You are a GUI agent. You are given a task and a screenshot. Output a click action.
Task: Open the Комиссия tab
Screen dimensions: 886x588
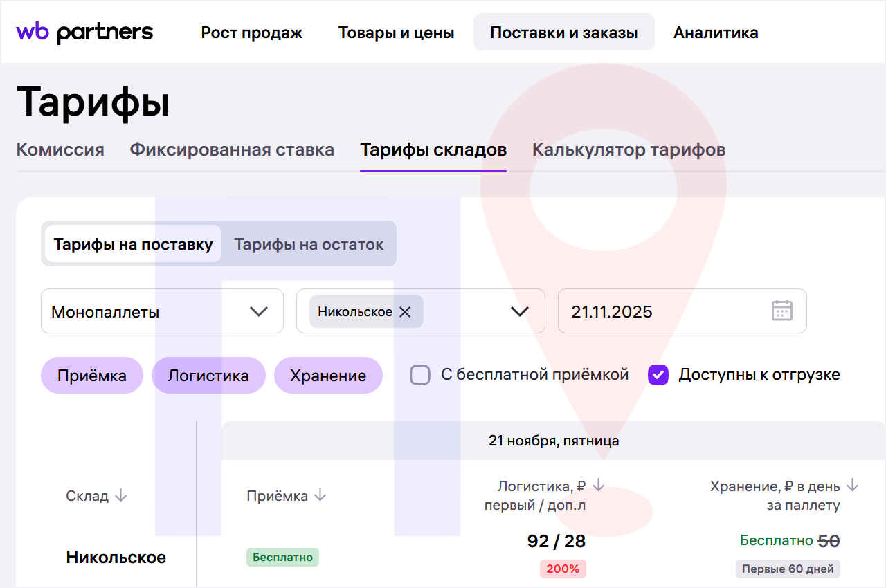[x=60, y=149]
